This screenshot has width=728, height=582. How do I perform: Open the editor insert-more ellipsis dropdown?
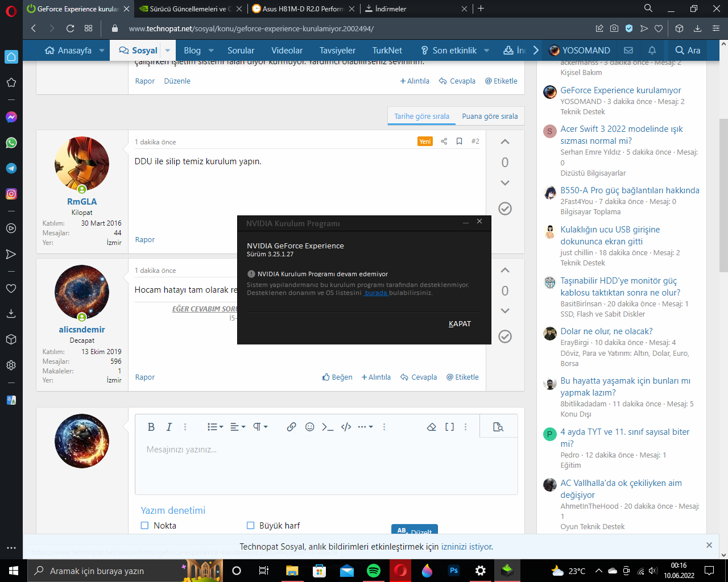[365, 427]
